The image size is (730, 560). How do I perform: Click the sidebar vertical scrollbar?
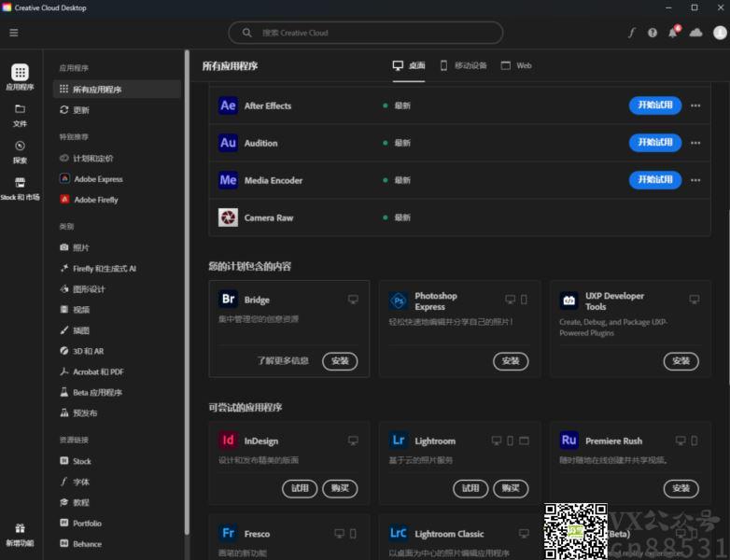(187, 292)
